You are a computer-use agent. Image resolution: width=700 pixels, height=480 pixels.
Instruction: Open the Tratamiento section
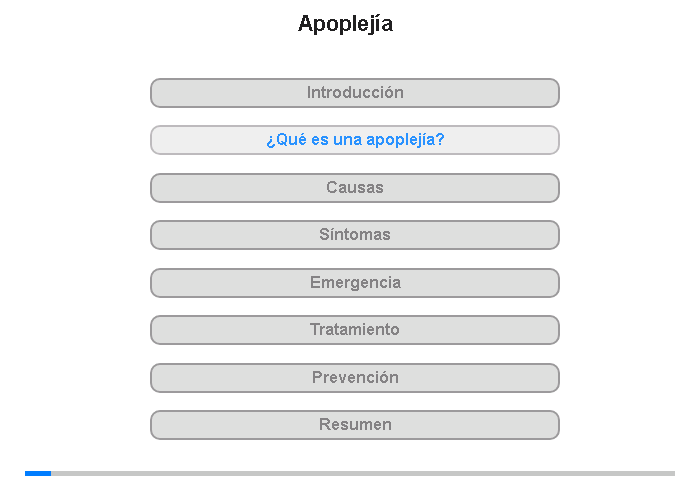[354, 330]
